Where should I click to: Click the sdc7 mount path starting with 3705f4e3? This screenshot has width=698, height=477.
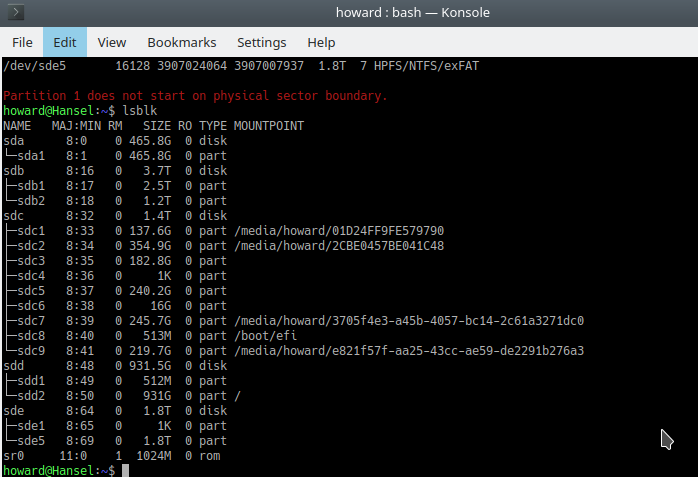(x=408, y=321)
